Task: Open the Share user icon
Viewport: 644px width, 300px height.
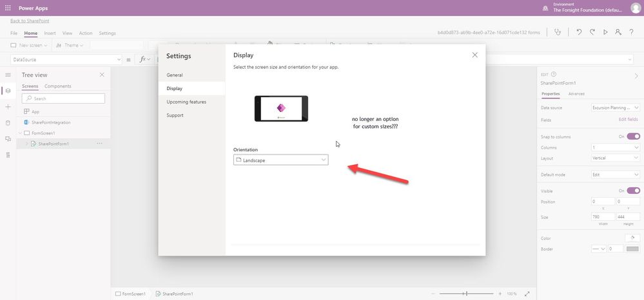Action: [x=618, y=32]
